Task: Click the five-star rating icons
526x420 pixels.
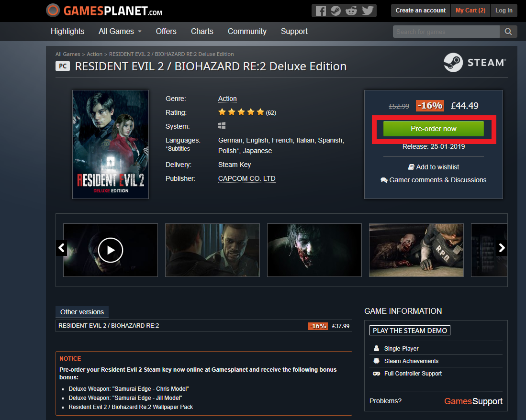Action: pos(241,112)
